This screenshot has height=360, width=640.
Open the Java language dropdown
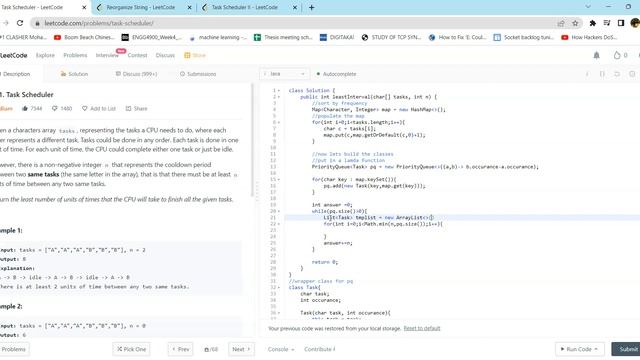[x=284, y=74]
